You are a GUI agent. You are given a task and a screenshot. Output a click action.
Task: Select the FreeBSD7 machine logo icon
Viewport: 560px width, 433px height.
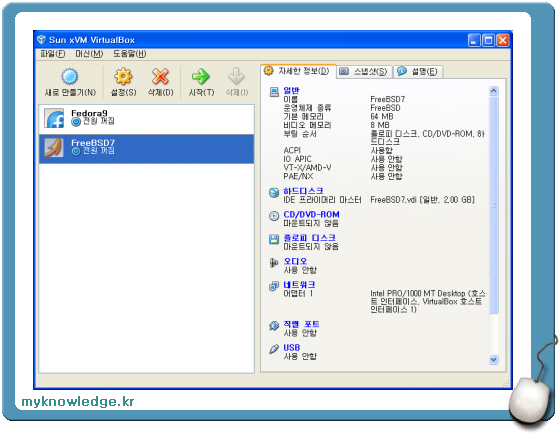tap(54, 148)
